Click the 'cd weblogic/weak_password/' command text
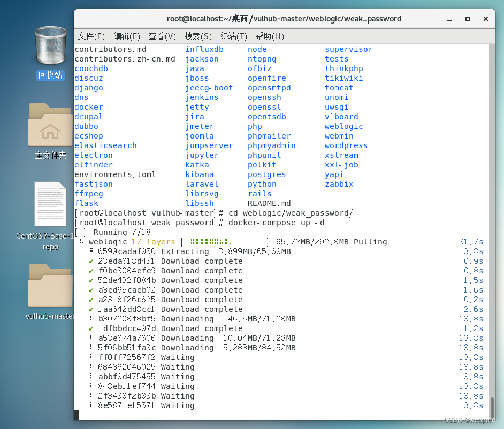This screenshot has width=504, height=429. pyautogui.click(x=291, y=213)
